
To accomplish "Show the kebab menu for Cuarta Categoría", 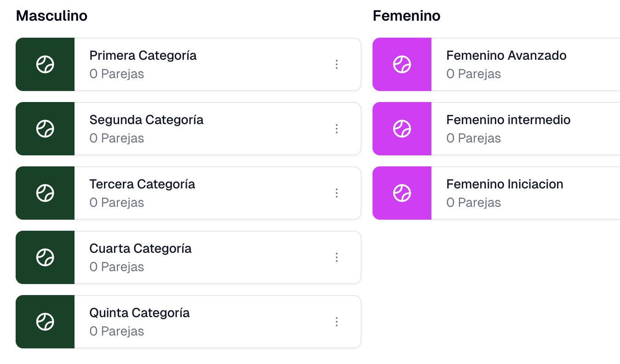I will 337,257.
